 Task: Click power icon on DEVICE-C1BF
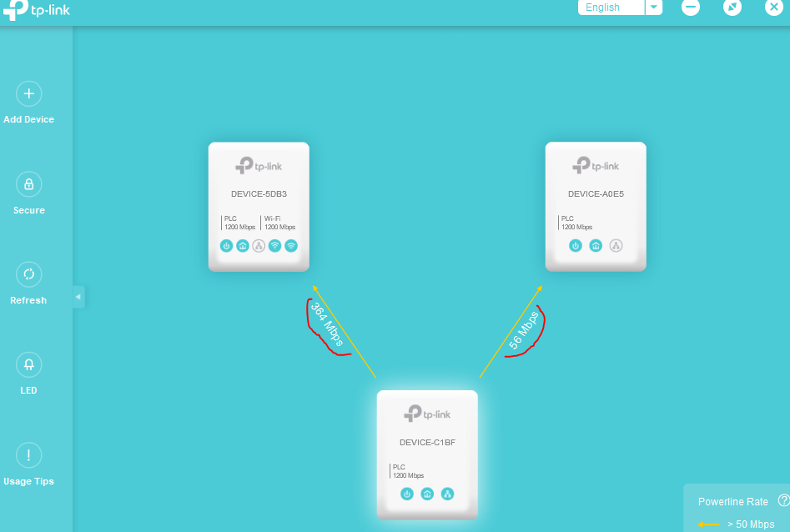point(407,494)
